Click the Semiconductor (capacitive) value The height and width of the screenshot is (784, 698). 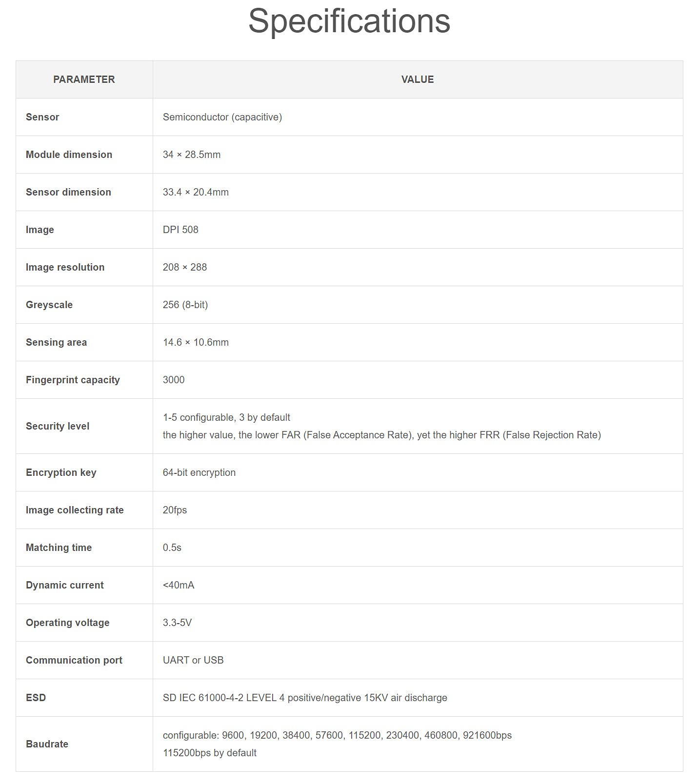(x=222, y=117)
